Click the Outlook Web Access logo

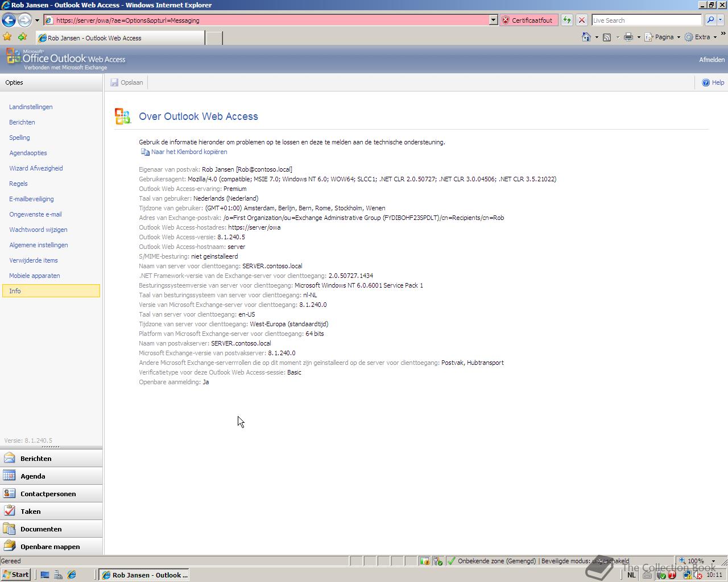tap(65, 59)
